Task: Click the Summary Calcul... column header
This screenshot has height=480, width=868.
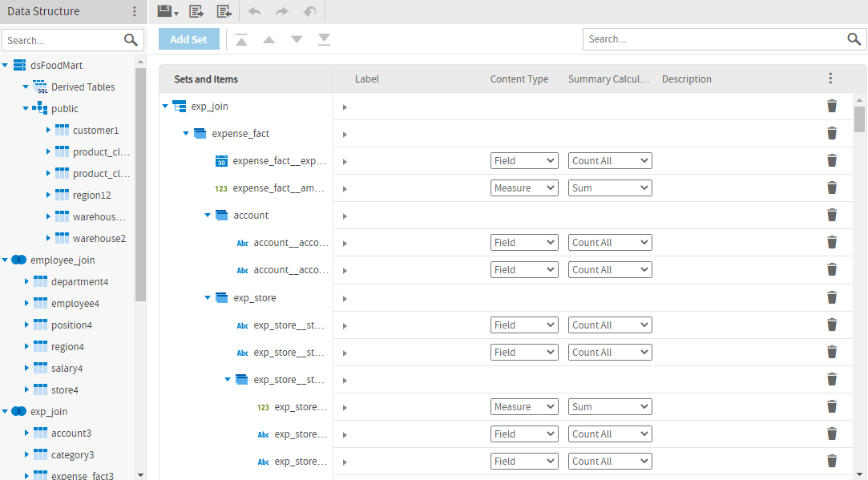Action: pos(608,79)
